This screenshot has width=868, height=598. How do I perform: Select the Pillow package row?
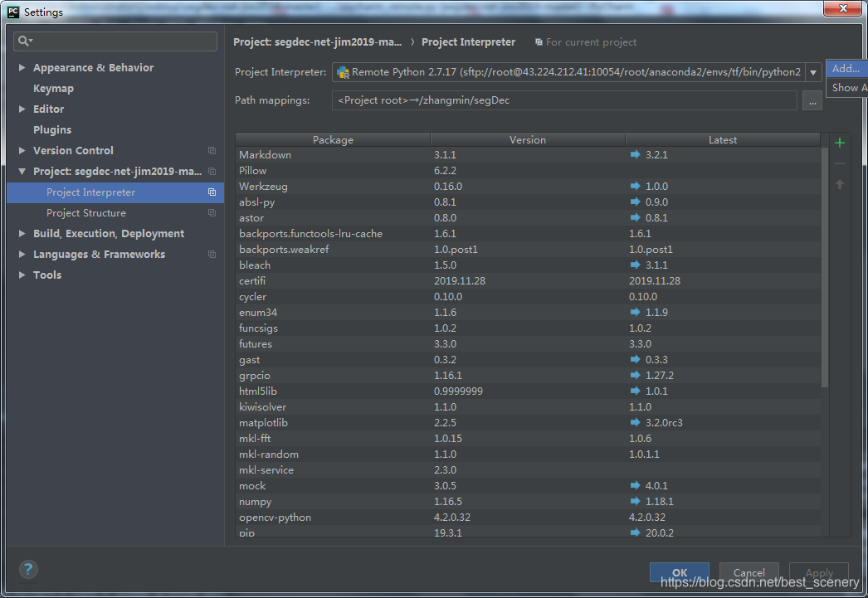tap(528, 170)
